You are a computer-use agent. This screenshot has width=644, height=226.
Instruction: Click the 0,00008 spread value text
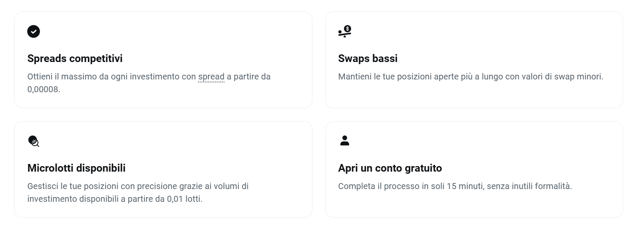(x=44, y=90)
